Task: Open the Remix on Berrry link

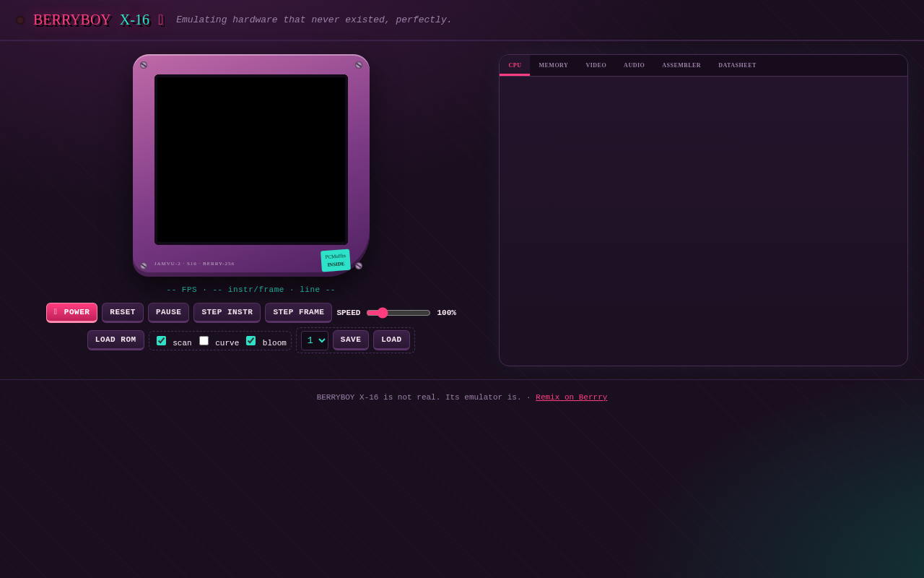Action: (x=571, y=397)
